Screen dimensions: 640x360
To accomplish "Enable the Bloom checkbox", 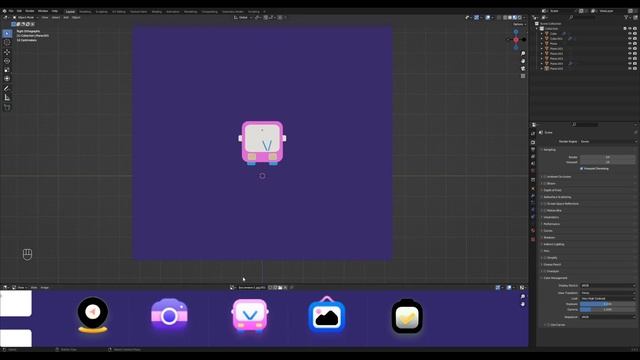I will pyautogui.click(x=545, y=184).
